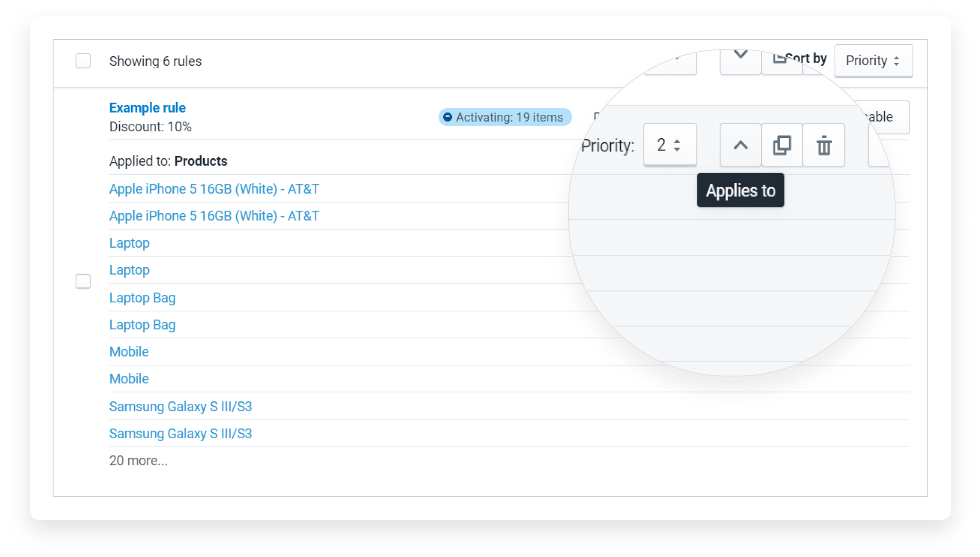Click 20 more items expander link

[x=137, y=460]
